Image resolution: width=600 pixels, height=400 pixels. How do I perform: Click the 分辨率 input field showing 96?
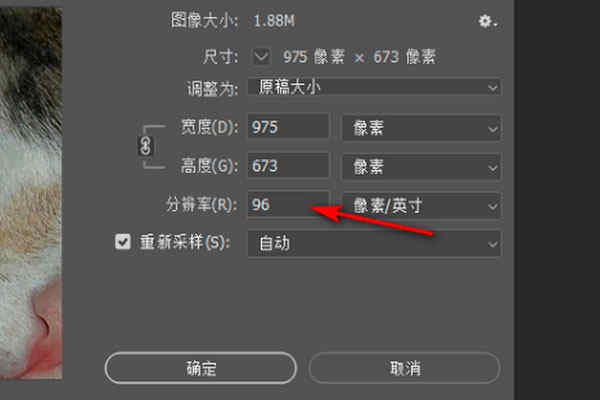click(x=288, y=204)
